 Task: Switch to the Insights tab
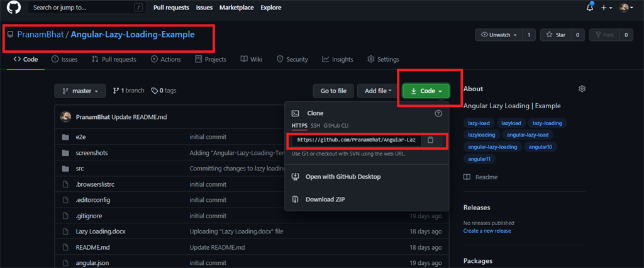pos(338,59)
